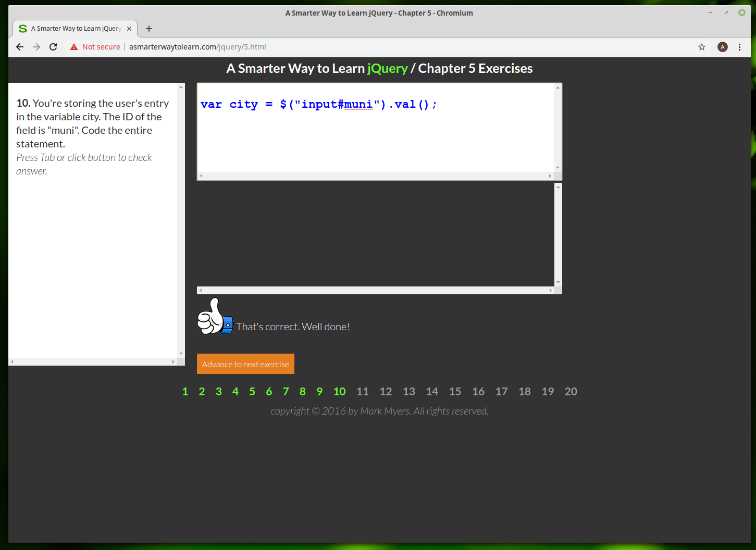Click the thumbs-up image
The height and width of the screenshot is (550, 756).
(x=214, y=317)
